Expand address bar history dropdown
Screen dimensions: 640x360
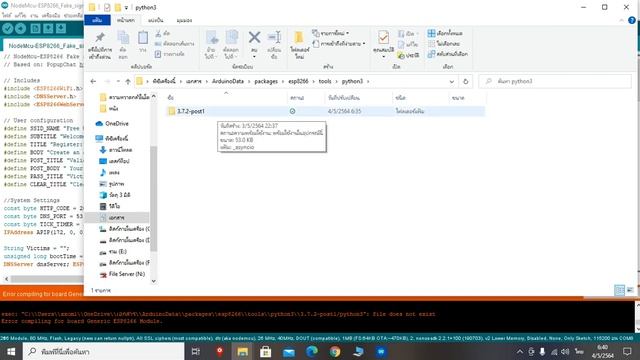pos(451,82)
